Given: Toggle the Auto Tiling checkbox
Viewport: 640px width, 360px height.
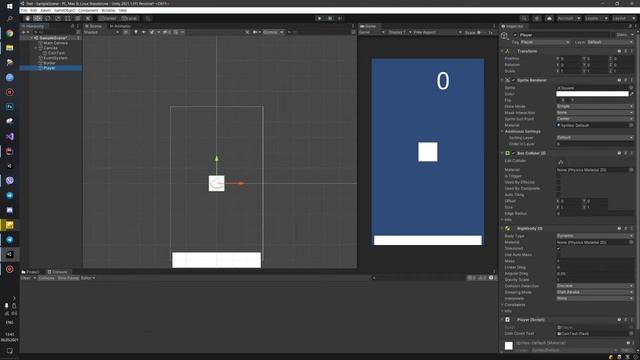Looking at the screenshot, I should 558,195.
